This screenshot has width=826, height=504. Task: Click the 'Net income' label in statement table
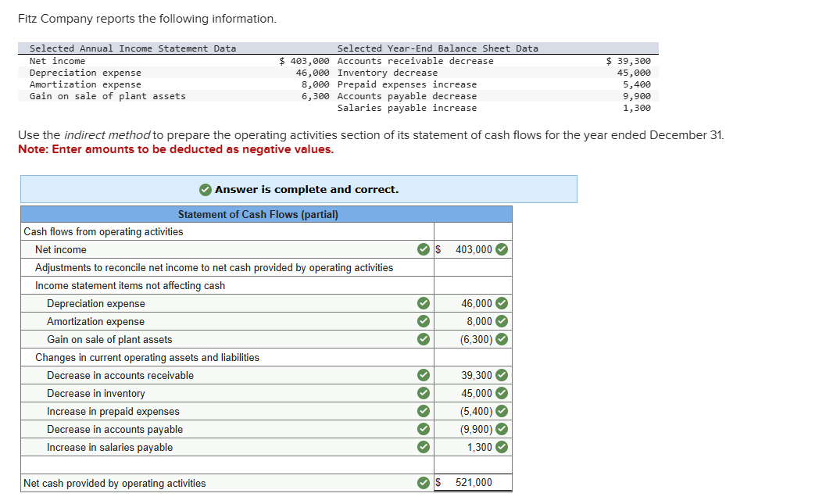point(61,249)
